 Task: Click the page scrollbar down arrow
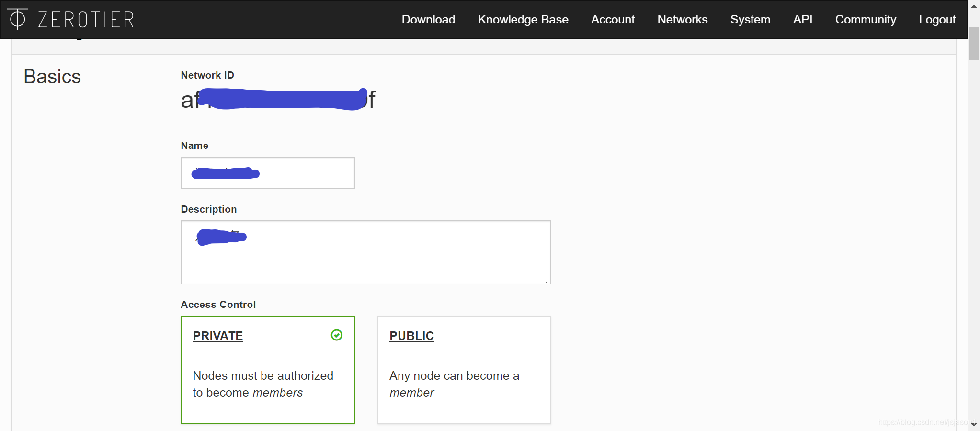pos(974,425)
